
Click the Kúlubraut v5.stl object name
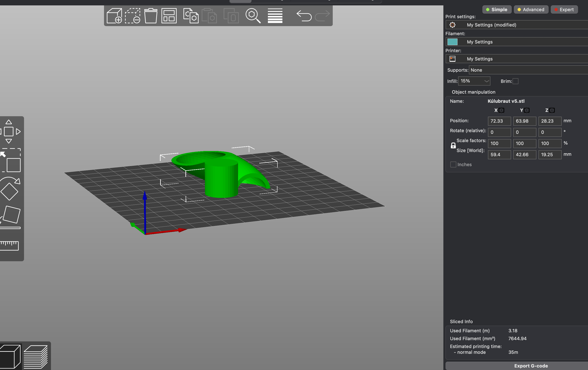coord(506,101)
